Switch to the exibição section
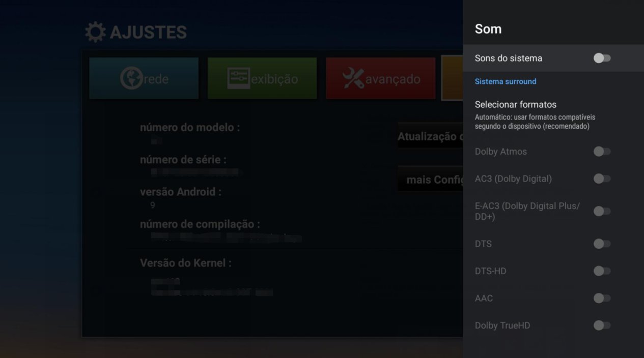Image resolution: width=644 pixels, height=358 pixels. tap(262, 77)
